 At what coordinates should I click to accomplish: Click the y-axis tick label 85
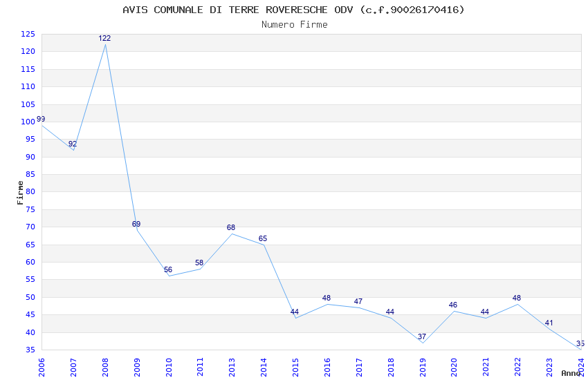point(30,175)
